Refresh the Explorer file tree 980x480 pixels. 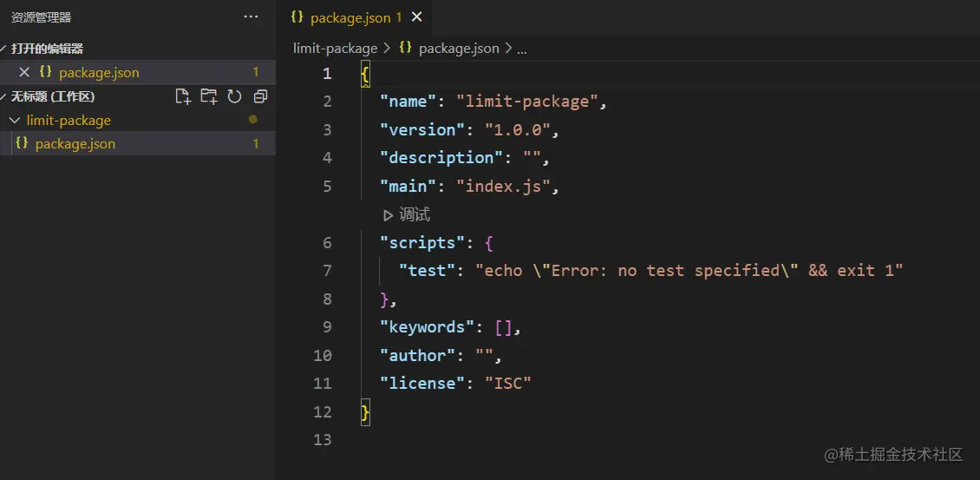(x=234, y=96)
